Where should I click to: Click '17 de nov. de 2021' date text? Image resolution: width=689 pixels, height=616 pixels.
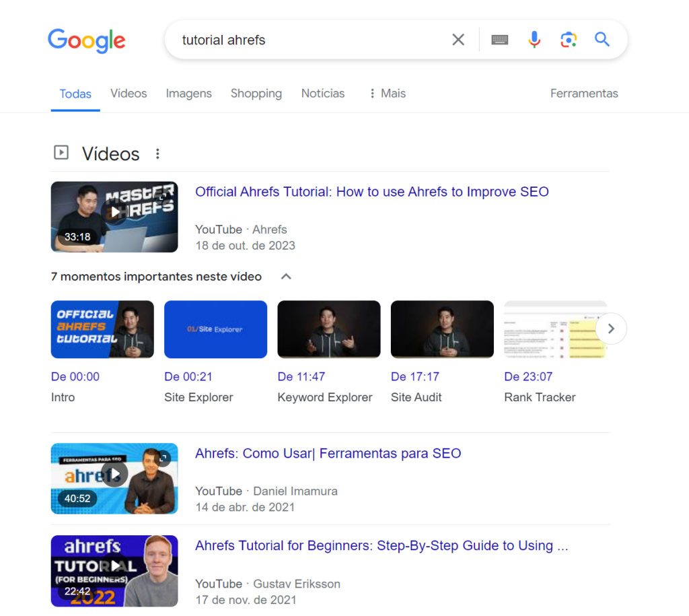246,600
